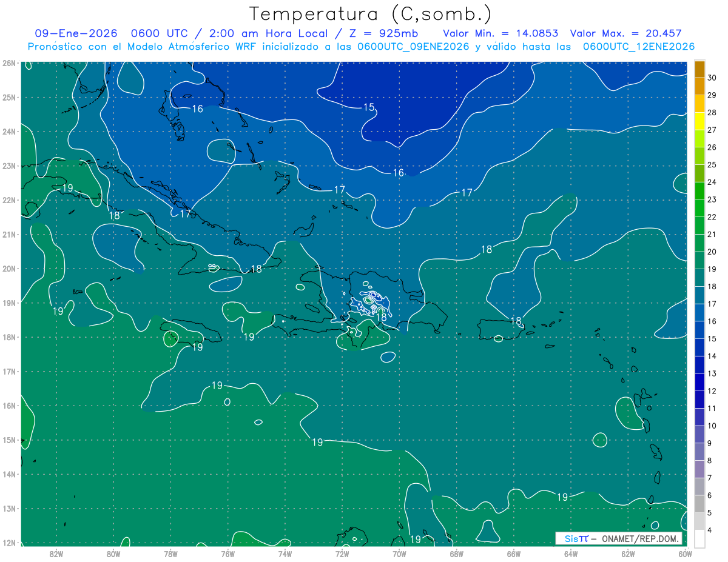The width and height of the screenshot is (728, 562).
Task: Click the 60W longitude axis label
Action: click(x=684, y=554)
